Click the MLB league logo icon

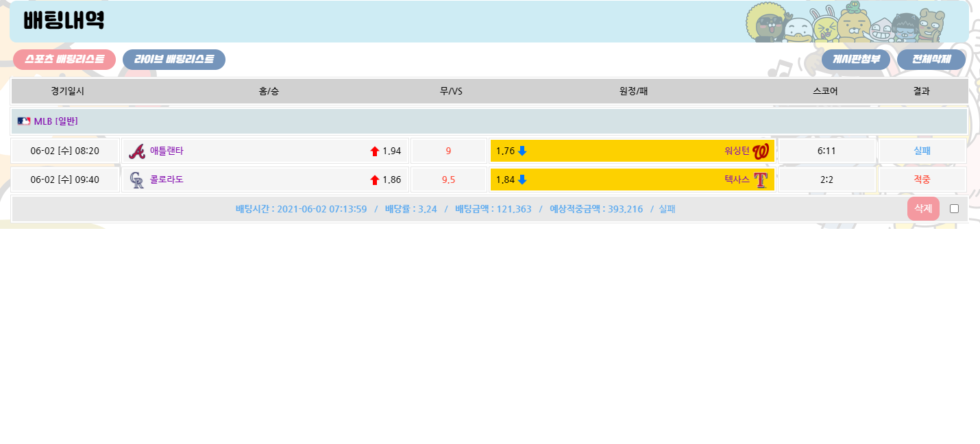pos(24,121)
